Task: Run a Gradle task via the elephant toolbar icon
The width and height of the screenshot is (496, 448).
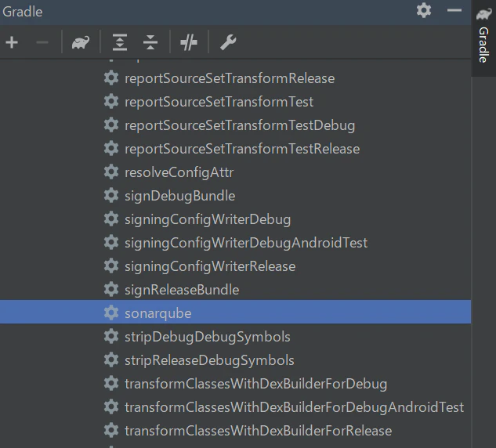Action: (x=81, y=42)
